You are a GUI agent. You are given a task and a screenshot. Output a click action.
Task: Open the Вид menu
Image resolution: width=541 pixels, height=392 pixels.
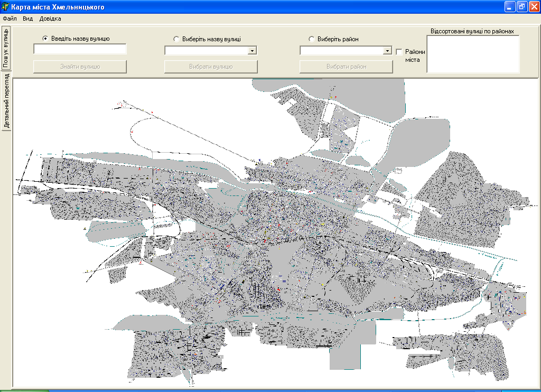(27, 18)
